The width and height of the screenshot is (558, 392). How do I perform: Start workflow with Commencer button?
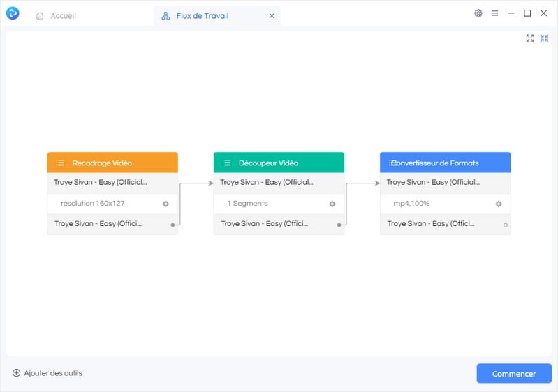click(514, 374)
